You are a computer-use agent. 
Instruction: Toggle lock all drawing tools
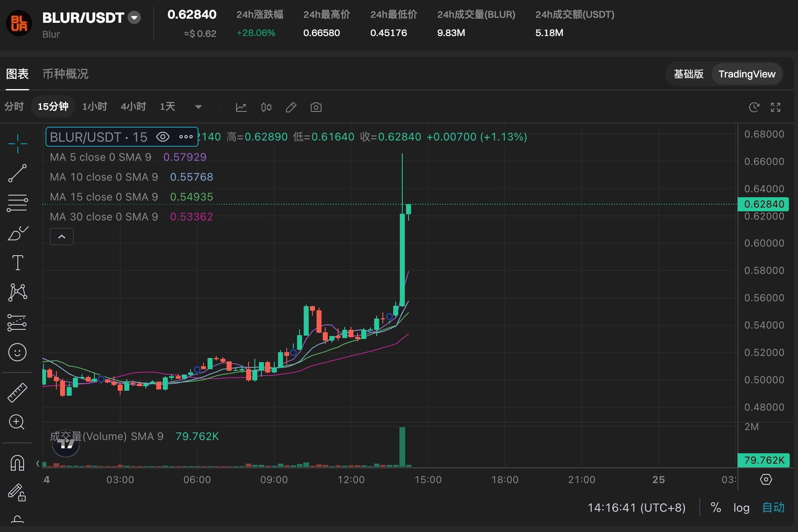coord(17,492)
